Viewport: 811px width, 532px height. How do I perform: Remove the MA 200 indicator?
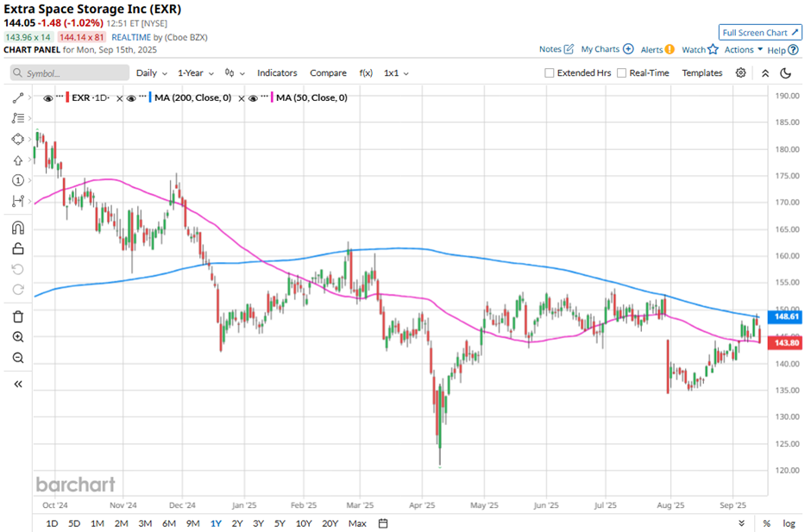241,99
